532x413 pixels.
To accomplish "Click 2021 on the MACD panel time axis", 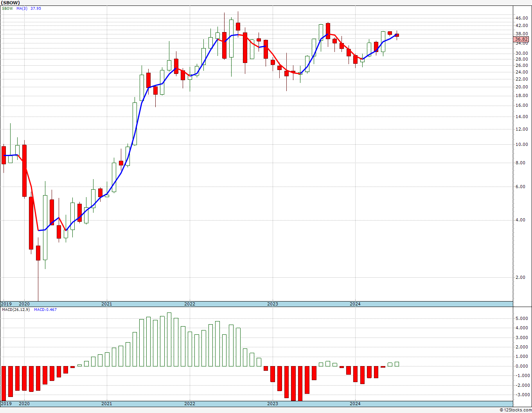I will tap(107, 404).
